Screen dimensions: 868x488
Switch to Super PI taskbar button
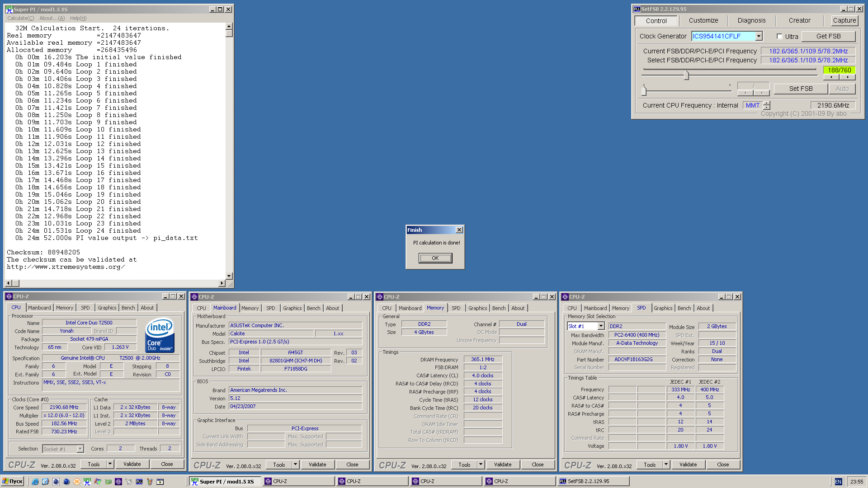coord(225,482)
